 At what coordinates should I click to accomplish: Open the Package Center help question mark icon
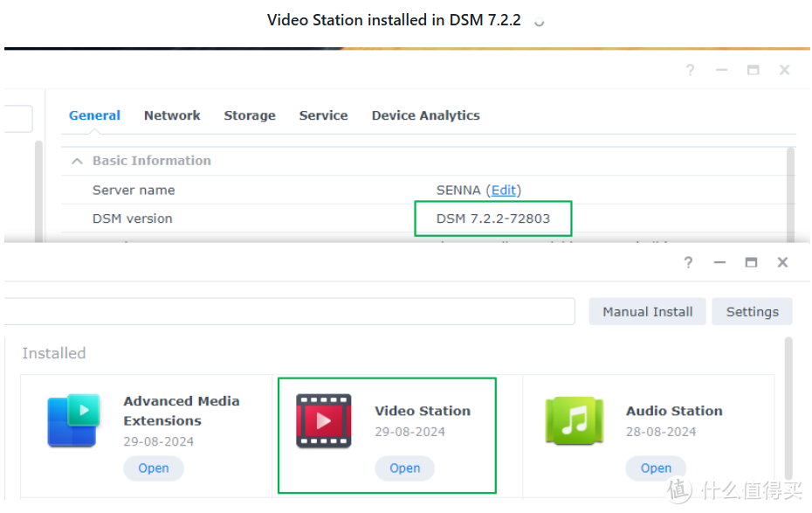(x=688, y=262)
